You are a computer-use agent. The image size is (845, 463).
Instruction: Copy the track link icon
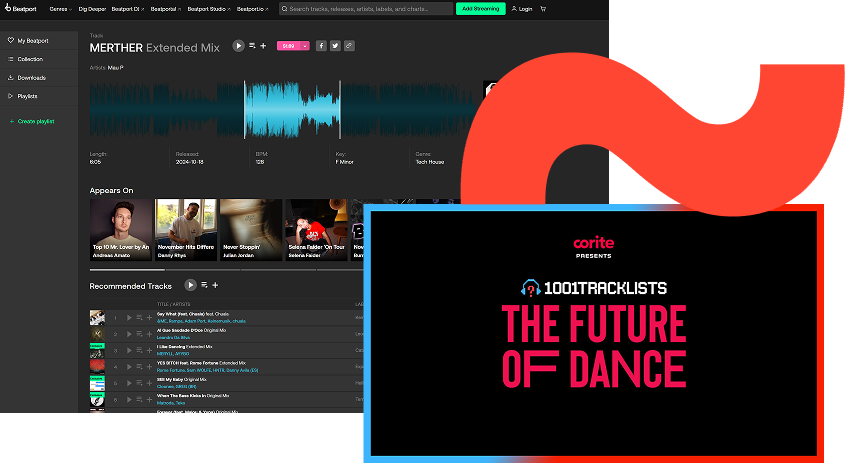tap(349, 46)
